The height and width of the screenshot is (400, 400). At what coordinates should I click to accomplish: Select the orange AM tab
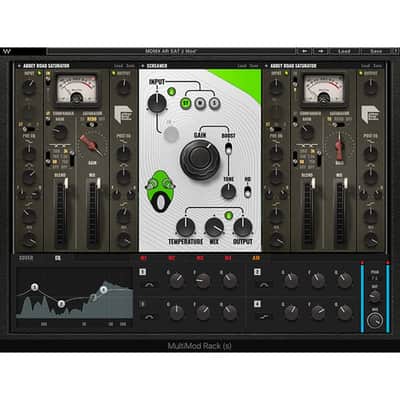click(256, 258)
